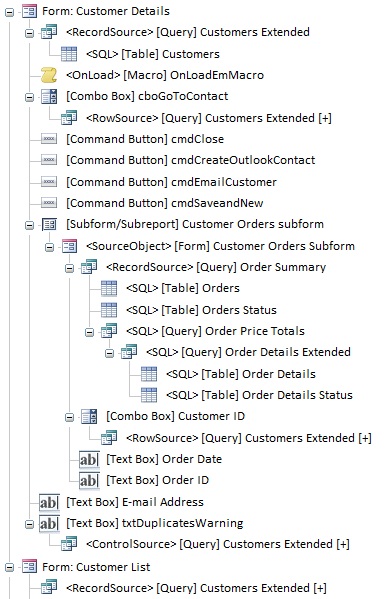Select "<SQL> [Table] Order Details Status" text
Viewport: 387px width, 599px height.
click(x=259, y=395)
